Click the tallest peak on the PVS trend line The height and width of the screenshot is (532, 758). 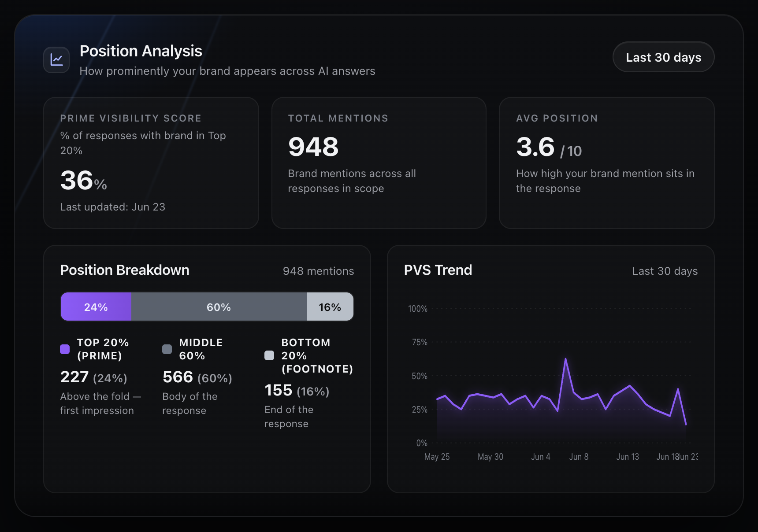[x=565, y=359]
